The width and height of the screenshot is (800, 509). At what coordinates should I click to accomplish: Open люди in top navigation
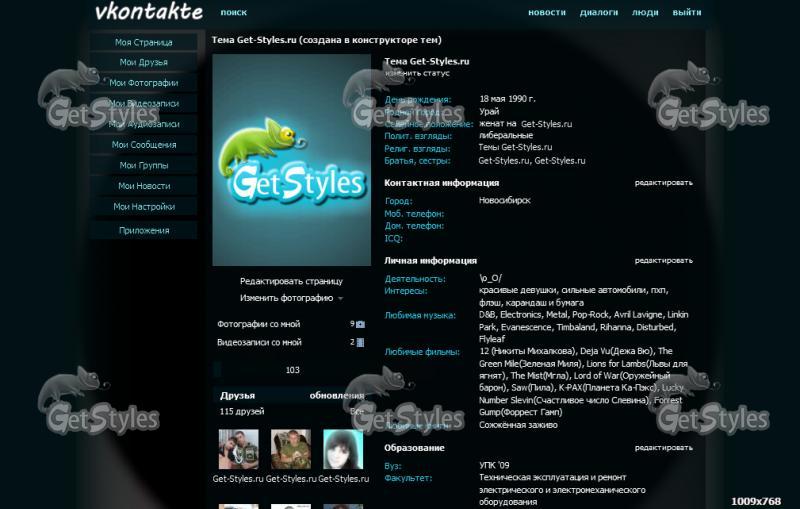pos(645,12)
